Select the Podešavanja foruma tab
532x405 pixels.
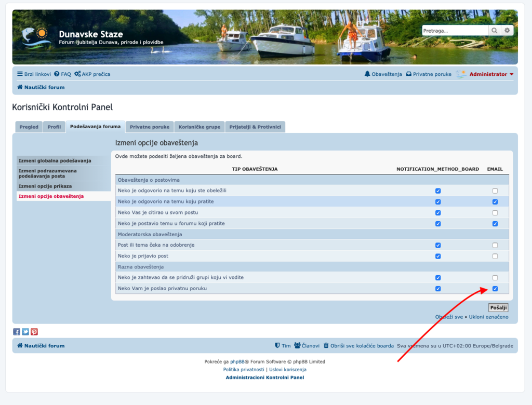click(x=96, y=127)
